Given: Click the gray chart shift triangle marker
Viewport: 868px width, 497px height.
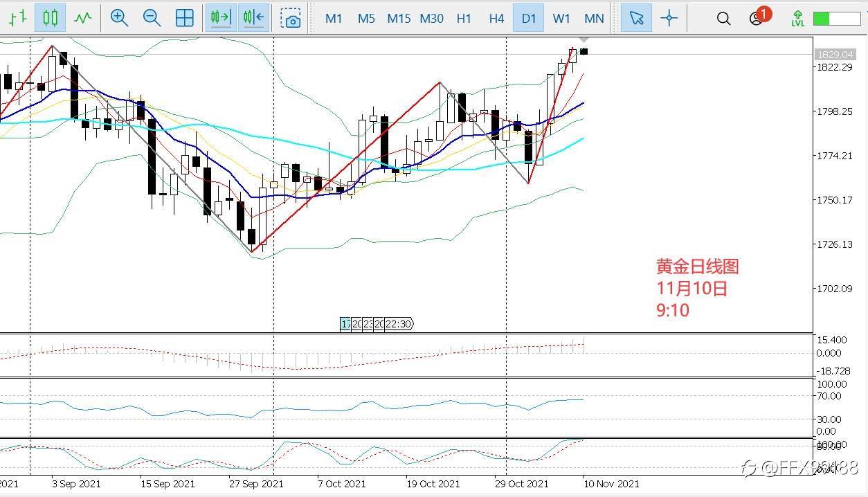Looking at the screenshot, I should [584, 39].
